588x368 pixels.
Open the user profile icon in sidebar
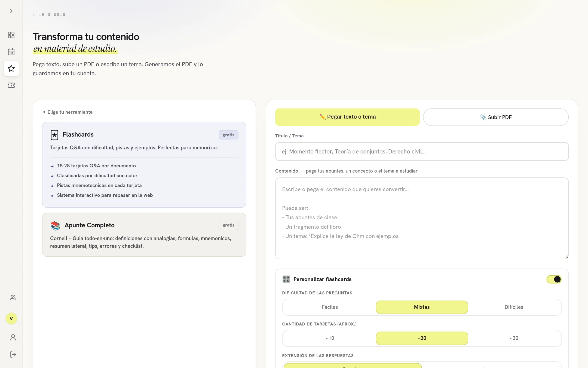pos(13,337)
